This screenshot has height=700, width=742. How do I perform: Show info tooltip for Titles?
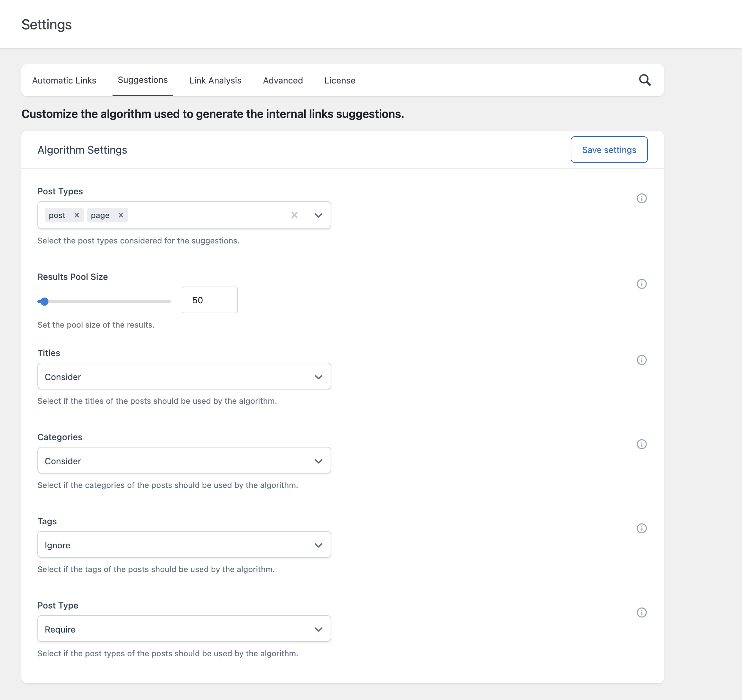641,360
